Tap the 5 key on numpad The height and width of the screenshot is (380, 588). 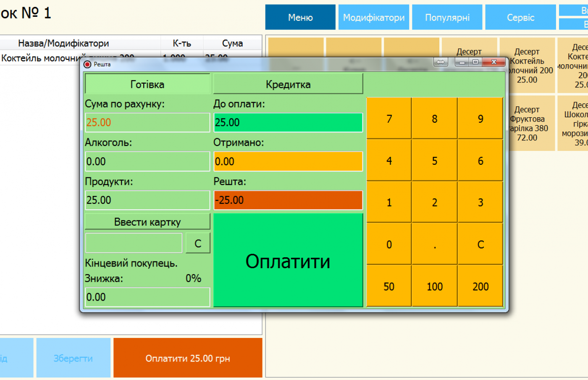click(x=434, y=161)
